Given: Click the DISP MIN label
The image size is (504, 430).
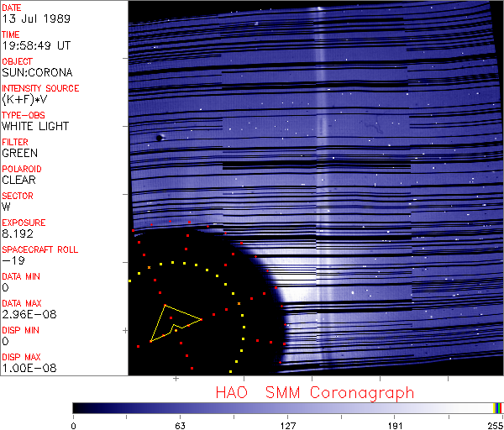Looking at the screenshot, I should 20,330.
